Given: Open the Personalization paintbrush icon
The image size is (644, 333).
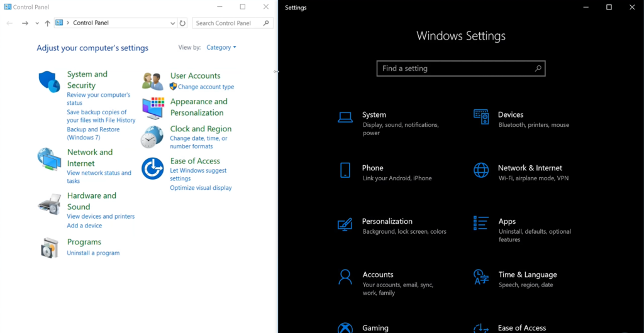Looking at the screenshot, I should click(x=345, y=224).
